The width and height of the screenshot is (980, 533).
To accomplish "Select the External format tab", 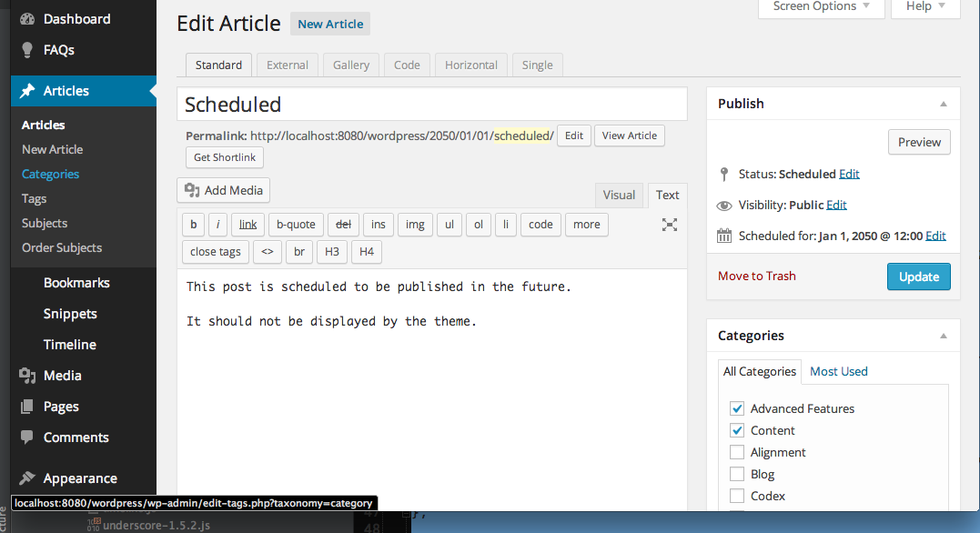I will pos(288,65).
